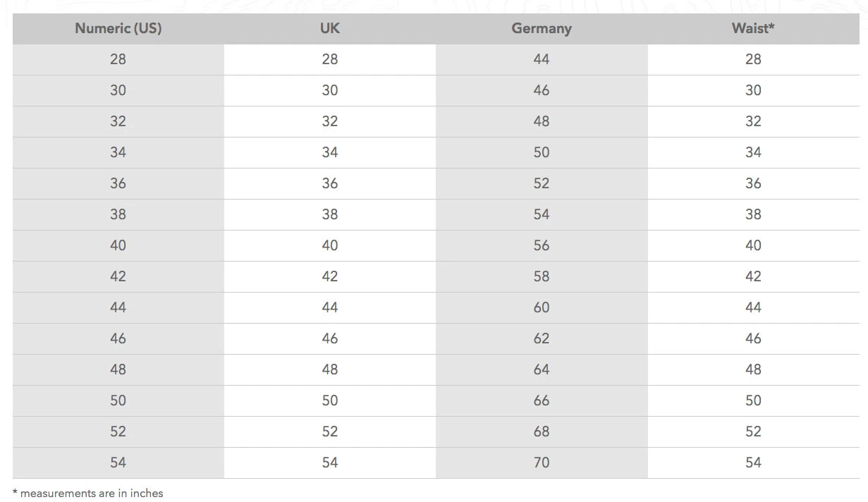Select Germany size 54 cell
This screenshot has width=868, height=502.
(x=542, y=214)
